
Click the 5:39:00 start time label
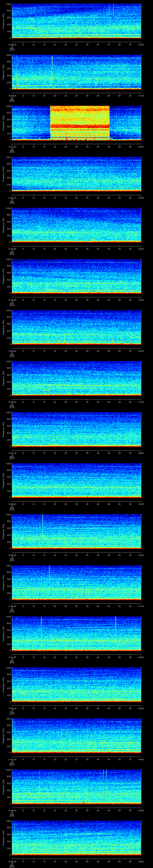(12, 555)
